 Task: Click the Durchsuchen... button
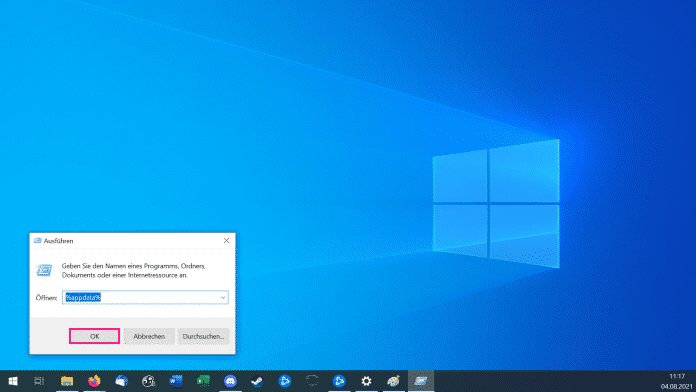tap(203, 336)
